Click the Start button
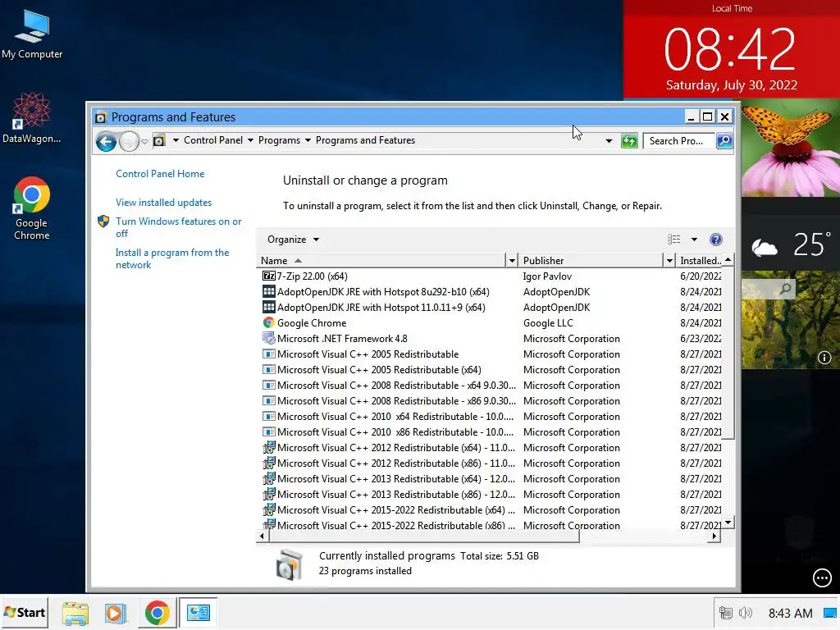The width and height of the screenshot is (840, 630). (25, 613)
